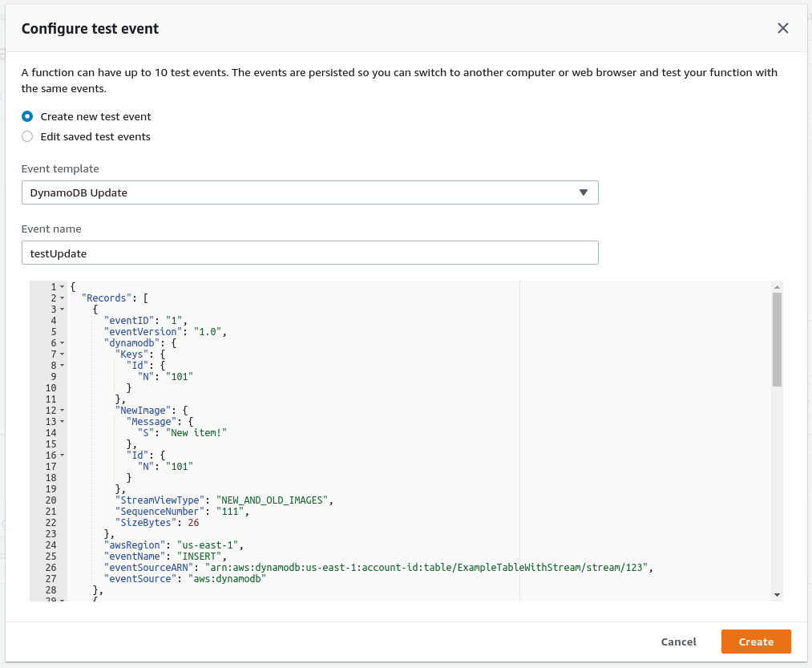Click the editor scroll up arrow
Screen dimensions: 812x668
point(777,286)
